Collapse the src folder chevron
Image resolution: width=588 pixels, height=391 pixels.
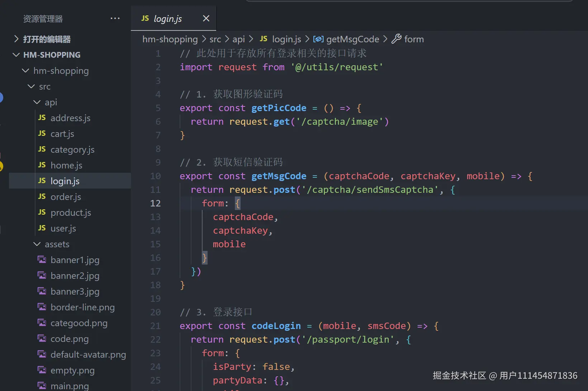click(x=31, y=86)
